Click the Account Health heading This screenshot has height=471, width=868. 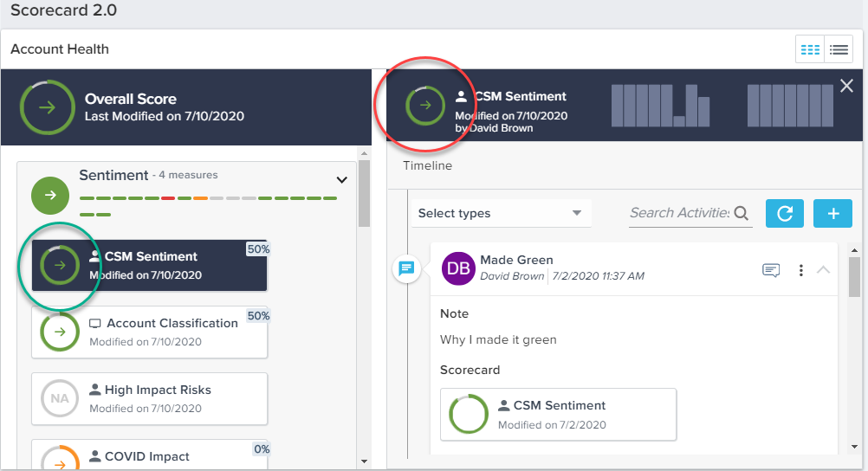60,49
